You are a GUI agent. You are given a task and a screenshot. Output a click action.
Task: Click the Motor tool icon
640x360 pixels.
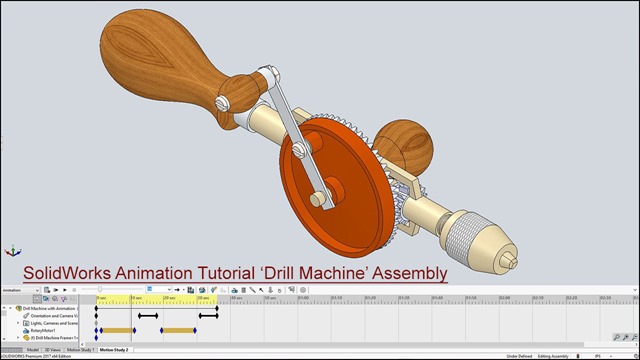[235, 290]
